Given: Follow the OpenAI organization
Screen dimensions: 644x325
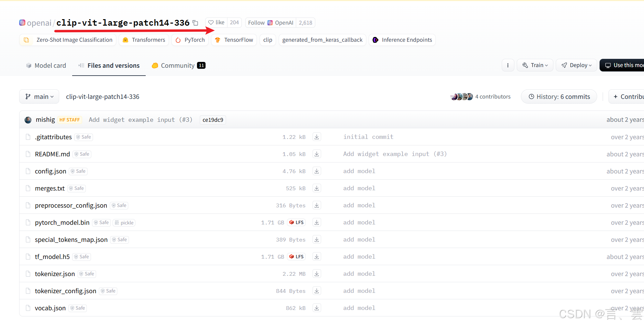Looking at the screenshot, I should 271,23.
